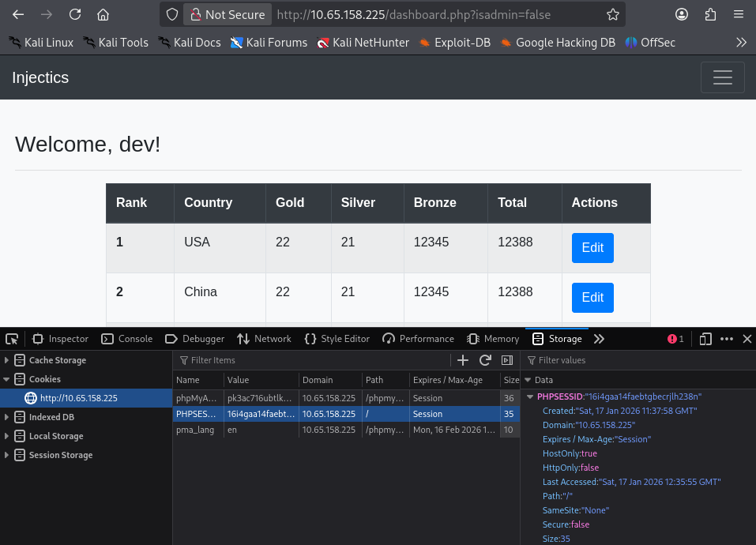Open the Exploit-DB bookmark
Image resolution: width=756 pixels, height=545 pixels.
455,43
